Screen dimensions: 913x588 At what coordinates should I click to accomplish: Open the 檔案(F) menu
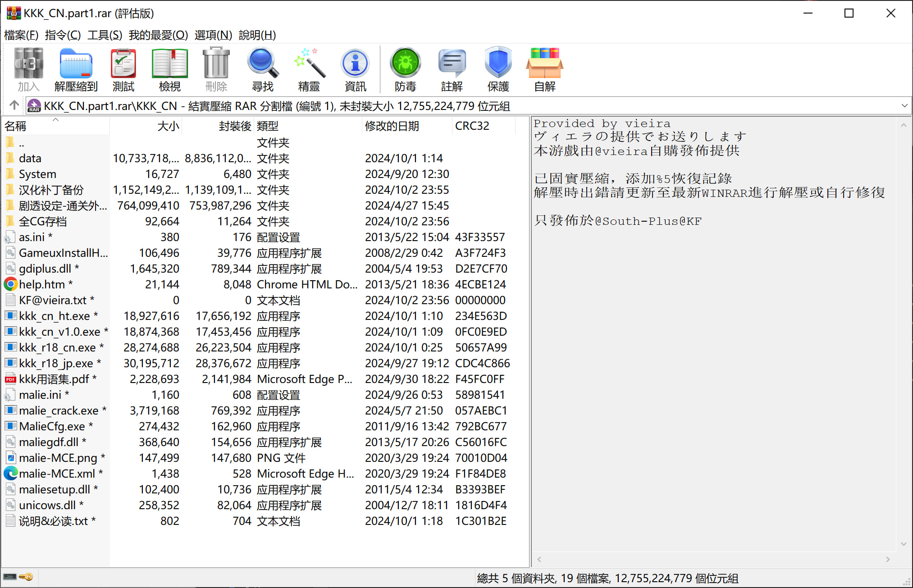click(x=21, y=35)
